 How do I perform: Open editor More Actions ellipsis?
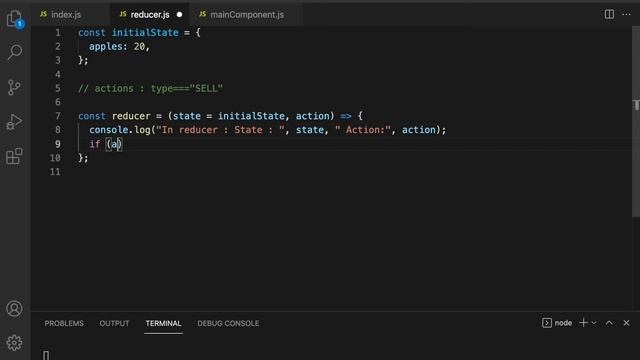pyautogui.click(x=626, y=14)
